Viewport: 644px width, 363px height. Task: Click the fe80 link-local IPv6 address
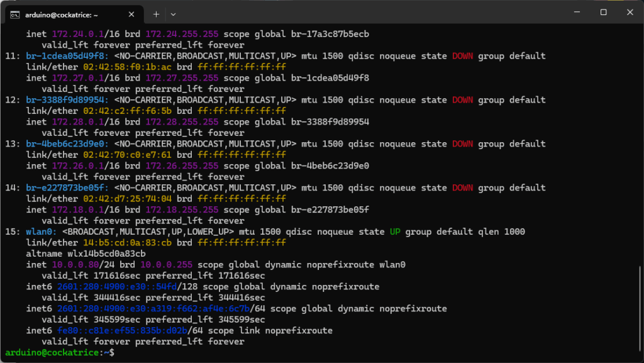tap(122, 331)
